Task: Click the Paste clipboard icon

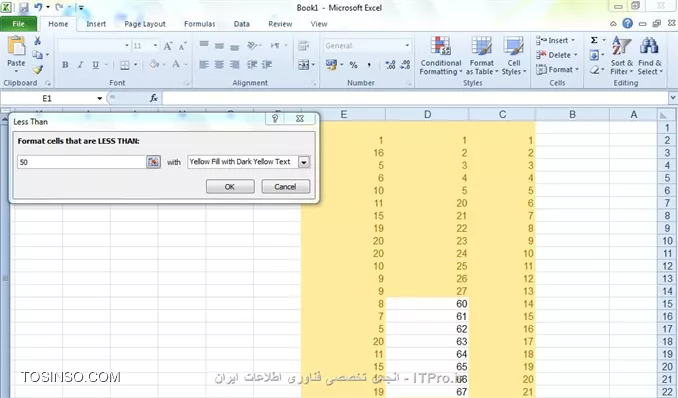Action: [x=16, y=47]
